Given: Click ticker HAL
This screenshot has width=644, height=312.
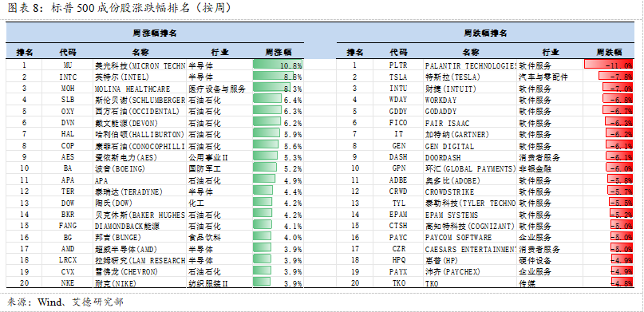Looking at the screenshot, I should [x=68, y=134].
